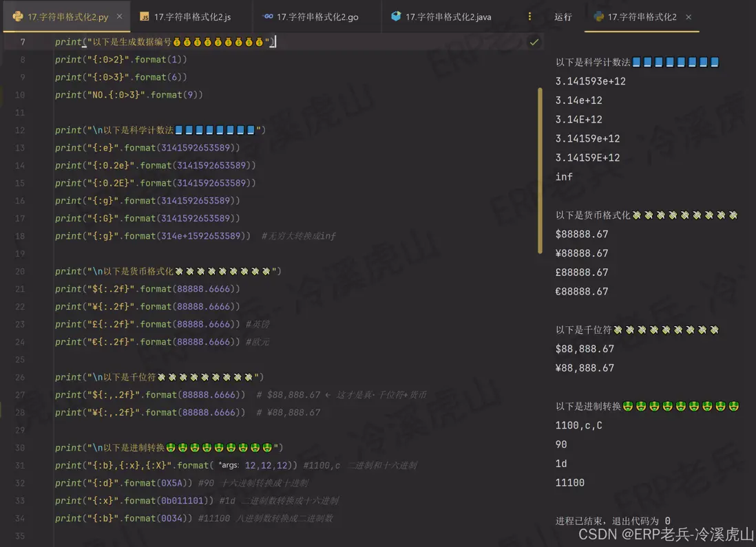Select the 17.字符串格式化2 run configuration tab
The image size is (756, 547).
click(x=641, y=17)
